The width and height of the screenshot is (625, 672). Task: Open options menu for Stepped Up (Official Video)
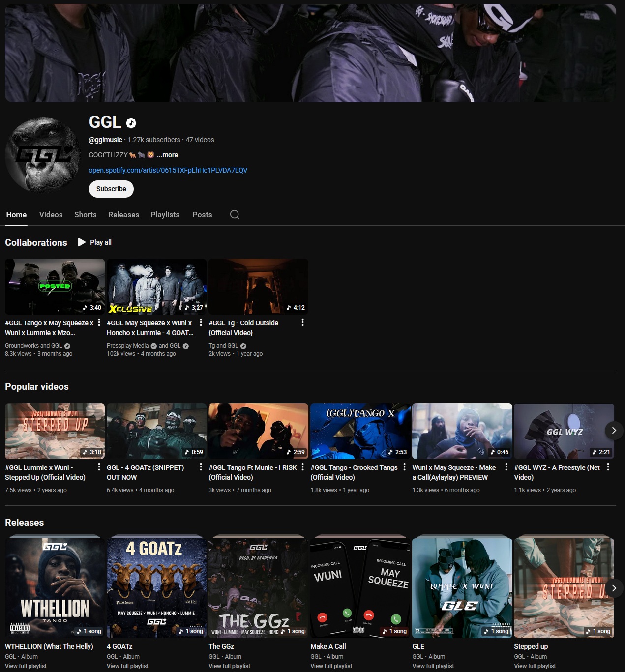pyautogui.click(x=99, y=467)
